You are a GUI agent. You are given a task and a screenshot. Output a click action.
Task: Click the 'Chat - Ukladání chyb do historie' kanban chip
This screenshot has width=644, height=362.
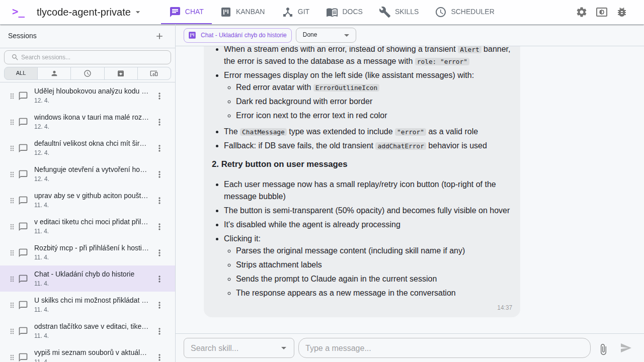(237, 35)
